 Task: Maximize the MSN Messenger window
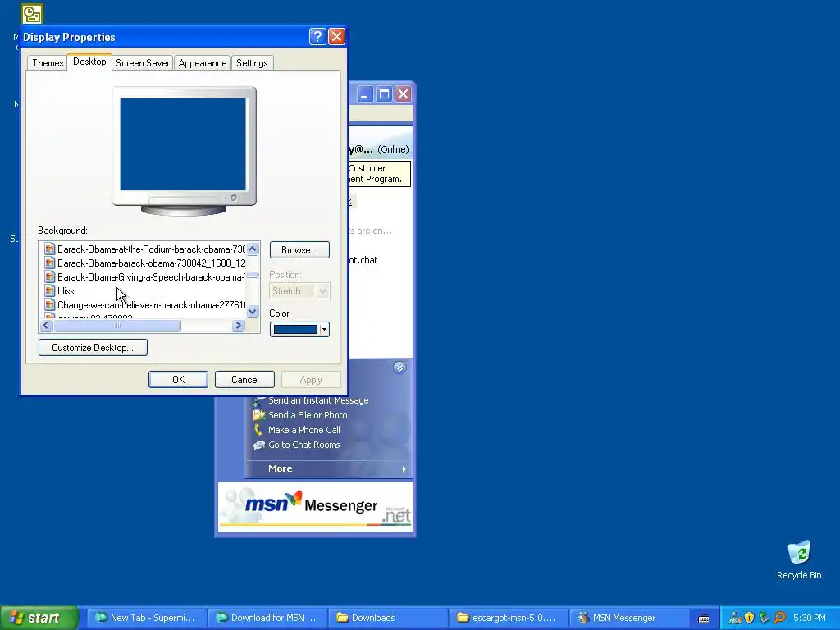click(384, 94)
